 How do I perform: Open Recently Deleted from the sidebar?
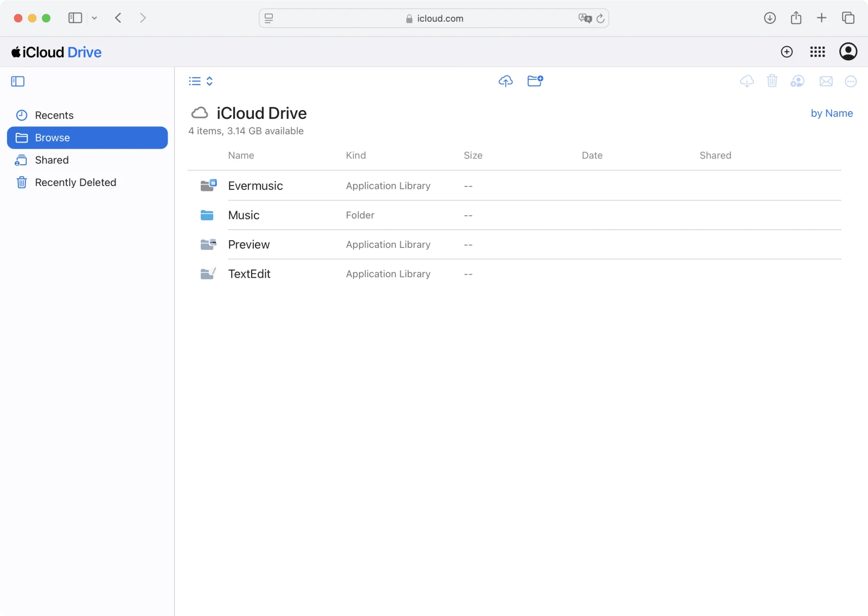75,182
